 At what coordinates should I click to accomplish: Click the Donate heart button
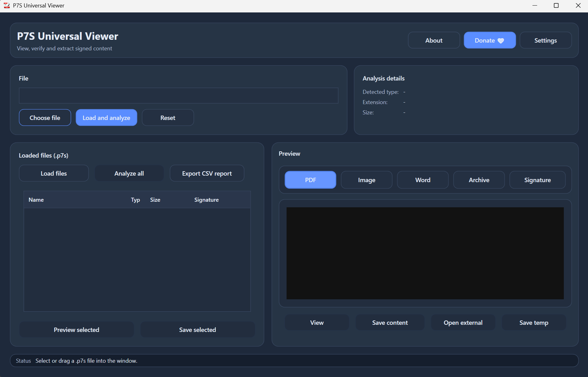pyautogui.click(x=489, y=40)
